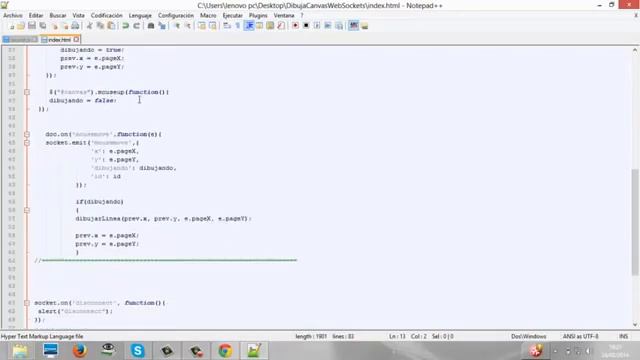640x360 pixels.
Task: Collapse the socket.on function fold marker
Action: [27, 303]
